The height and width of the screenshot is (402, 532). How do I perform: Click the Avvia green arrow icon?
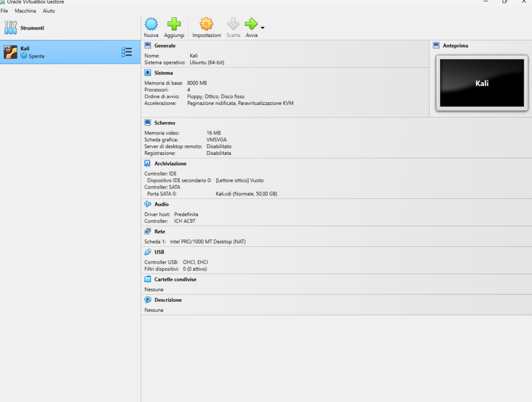click(x=251, y=24)
